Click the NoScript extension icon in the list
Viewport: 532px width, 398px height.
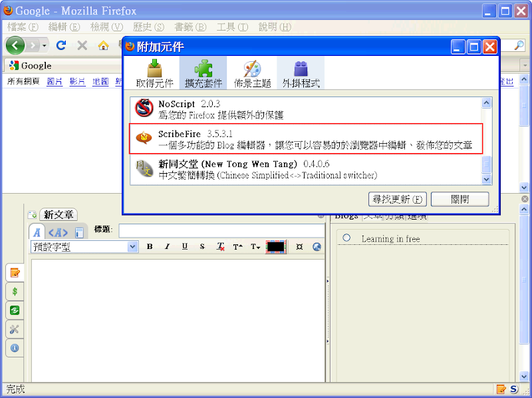[144, 108]
